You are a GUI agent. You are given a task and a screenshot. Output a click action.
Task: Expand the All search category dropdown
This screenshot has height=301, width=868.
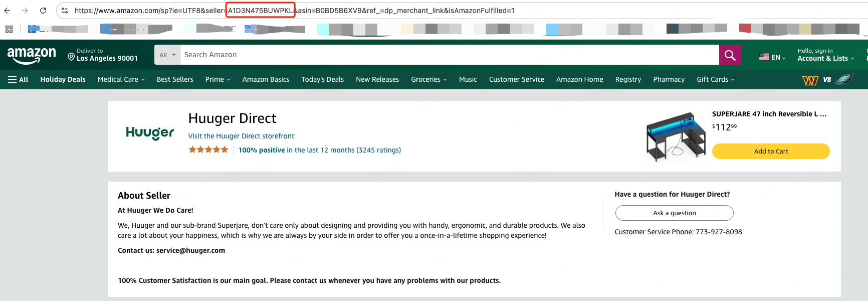(167, 55)
